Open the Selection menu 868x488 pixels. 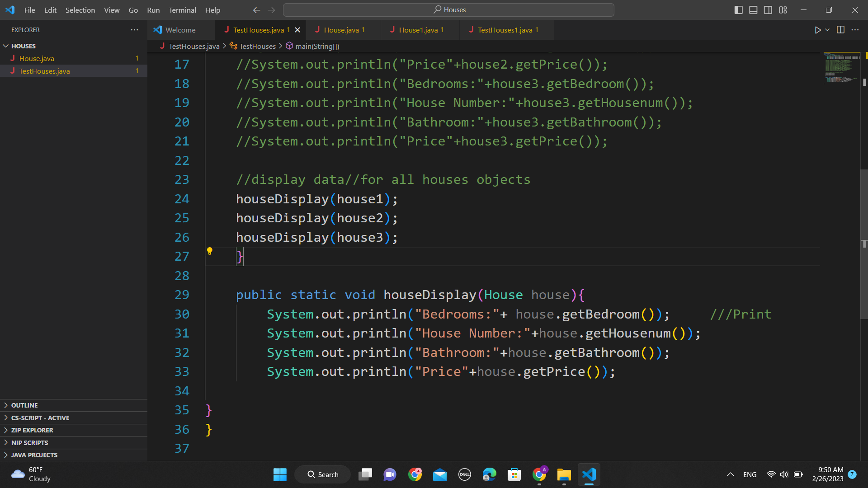pos(80,10)
